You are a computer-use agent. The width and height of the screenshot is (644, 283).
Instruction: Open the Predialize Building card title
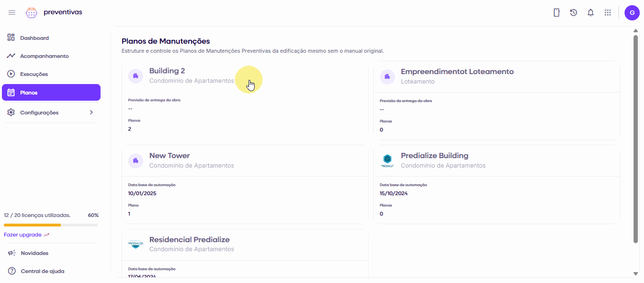(x=434, y=155)
